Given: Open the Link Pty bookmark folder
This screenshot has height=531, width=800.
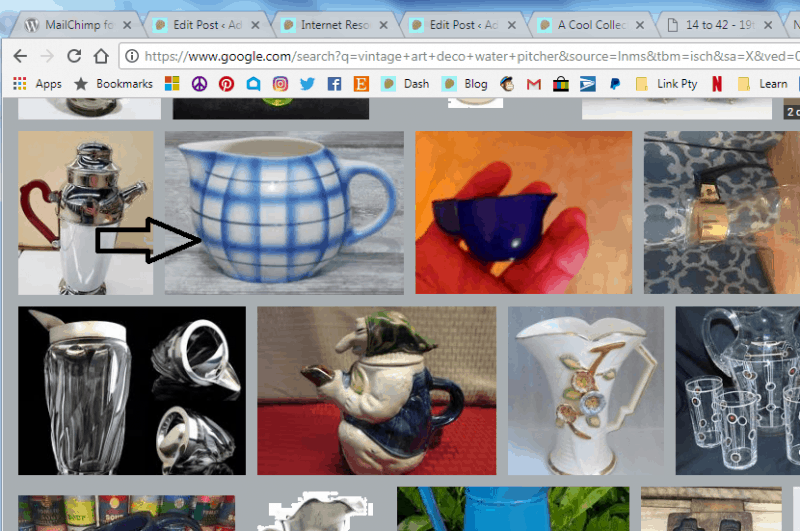Looking at the screenshot, I should coord(666,84).
